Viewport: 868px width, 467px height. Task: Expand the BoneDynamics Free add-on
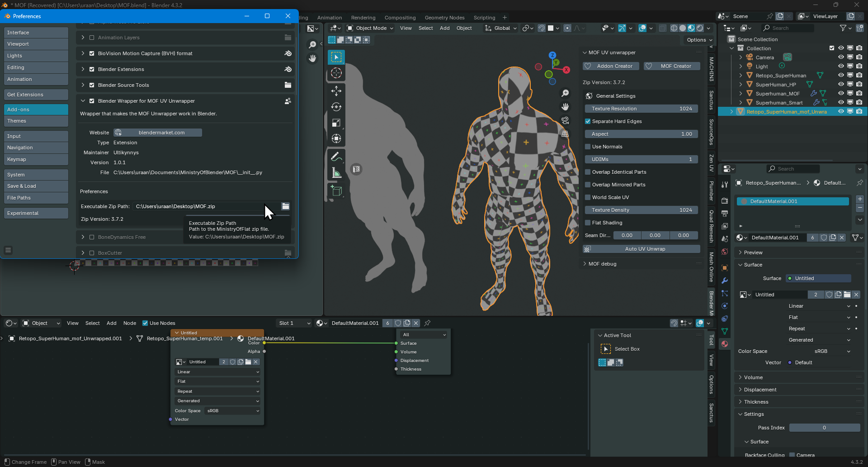pos(83,237)
